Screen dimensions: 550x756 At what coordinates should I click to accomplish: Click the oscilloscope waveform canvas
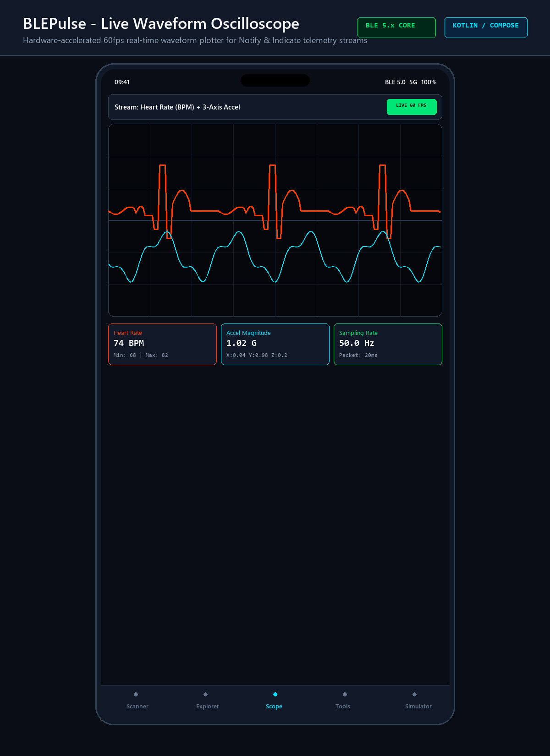coord(275,220)
